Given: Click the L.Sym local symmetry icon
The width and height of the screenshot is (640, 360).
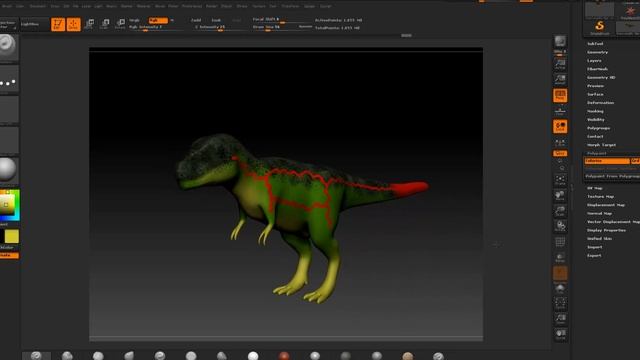Looking at the screenshot, I should (x=560, y=142).
